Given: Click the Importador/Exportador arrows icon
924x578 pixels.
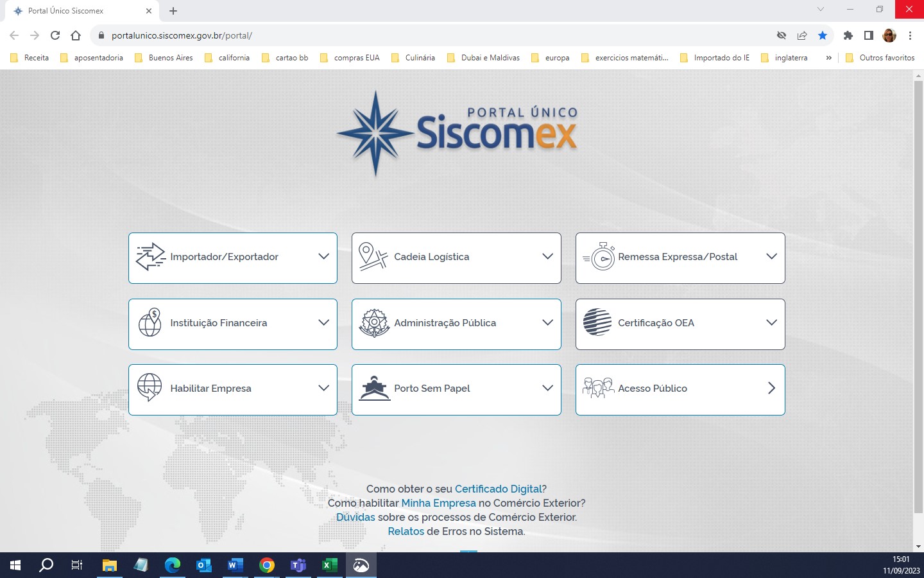Looking at the screenshot, I should 150,257.
